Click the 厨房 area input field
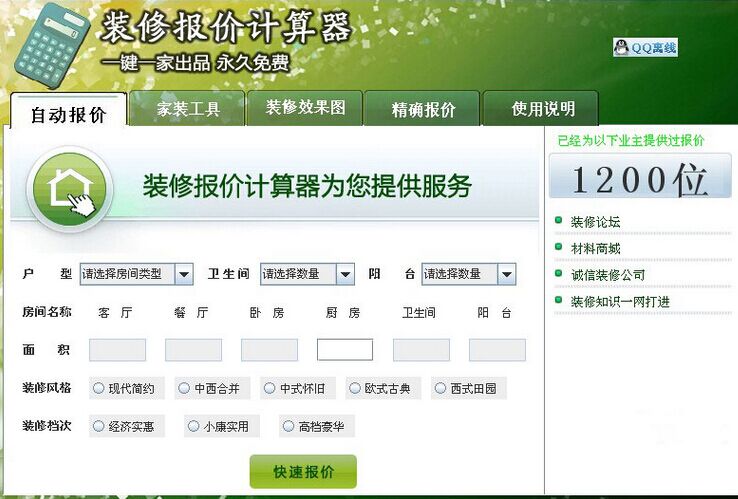The image size is (738, 499). click(x=345, y=350)
